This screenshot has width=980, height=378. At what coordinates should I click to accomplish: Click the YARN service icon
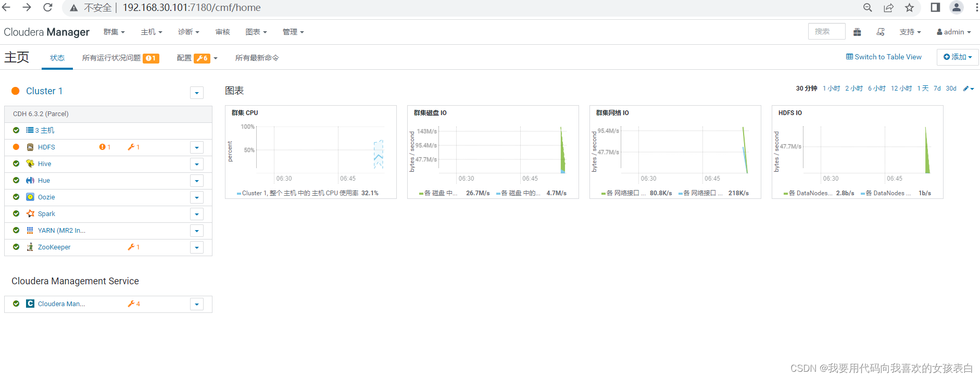[x=30, y=230]
